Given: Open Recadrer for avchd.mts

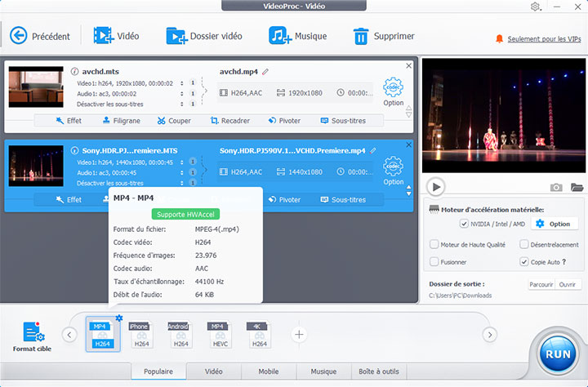Looking at the screenshot, I should pos(229,121).
